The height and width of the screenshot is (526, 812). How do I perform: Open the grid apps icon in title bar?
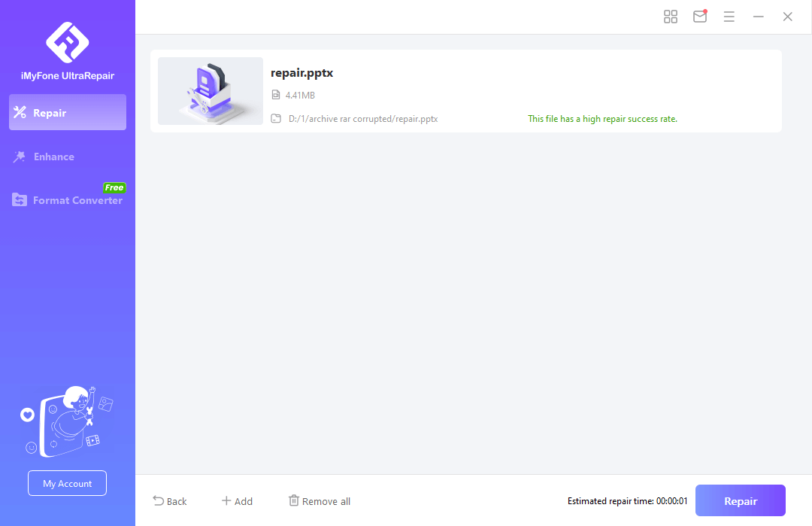coord(671,17)
